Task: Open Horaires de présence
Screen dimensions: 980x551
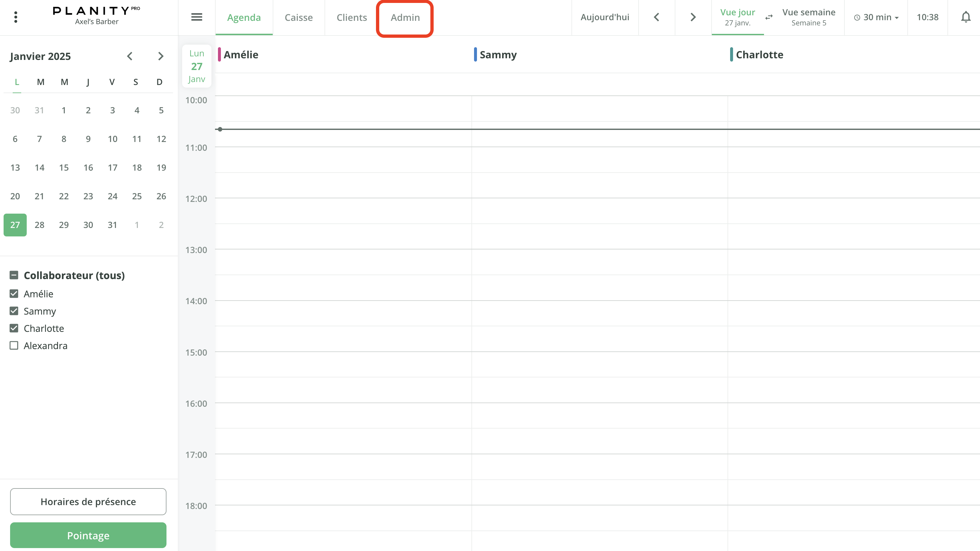Action: click(x=88, y=502)
